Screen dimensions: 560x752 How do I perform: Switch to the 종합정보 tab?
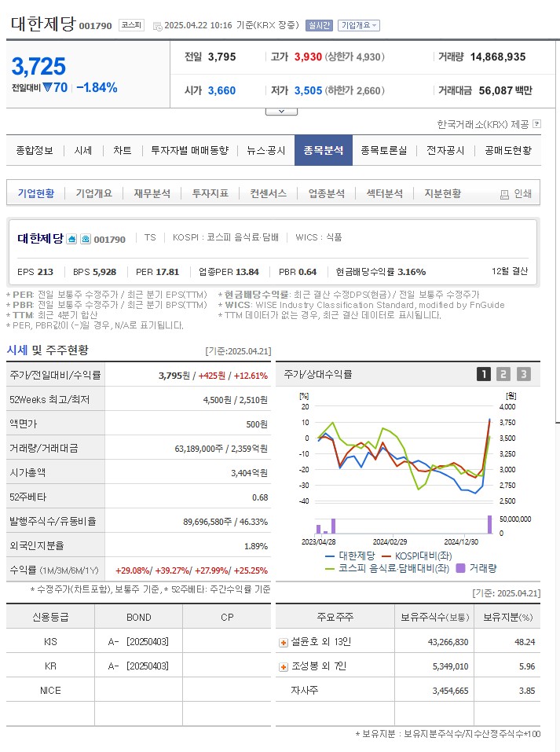tap(35, 151)
